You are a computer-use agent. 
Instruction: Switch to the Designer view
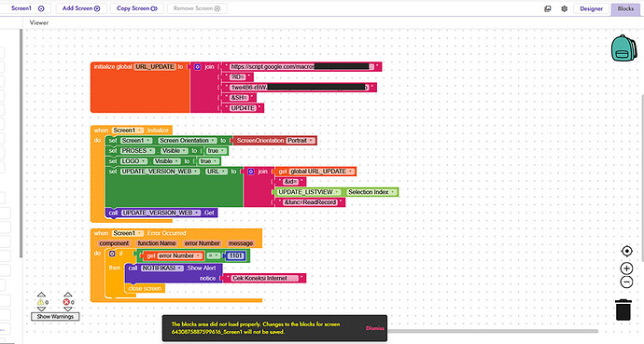point(591,8)
